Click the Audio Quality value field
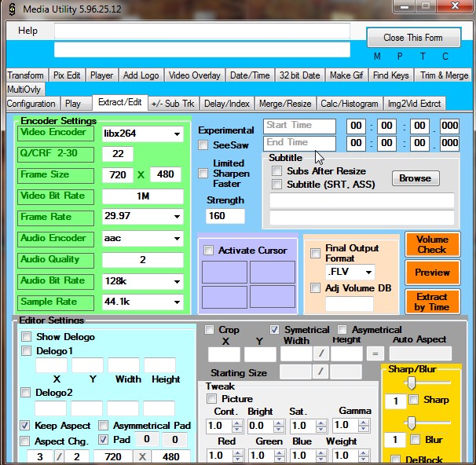 [x=143, y=260]
